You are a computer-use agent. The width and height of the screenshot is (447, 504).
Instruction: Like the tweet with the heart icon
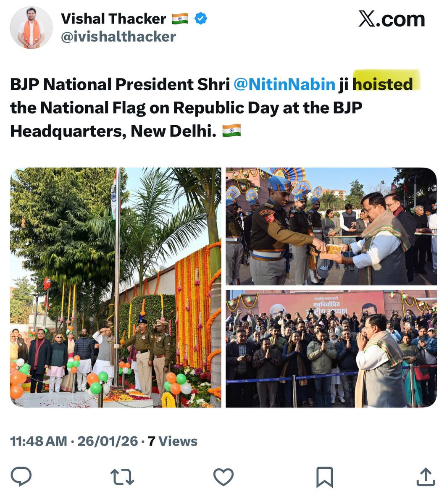pos(223,477)
